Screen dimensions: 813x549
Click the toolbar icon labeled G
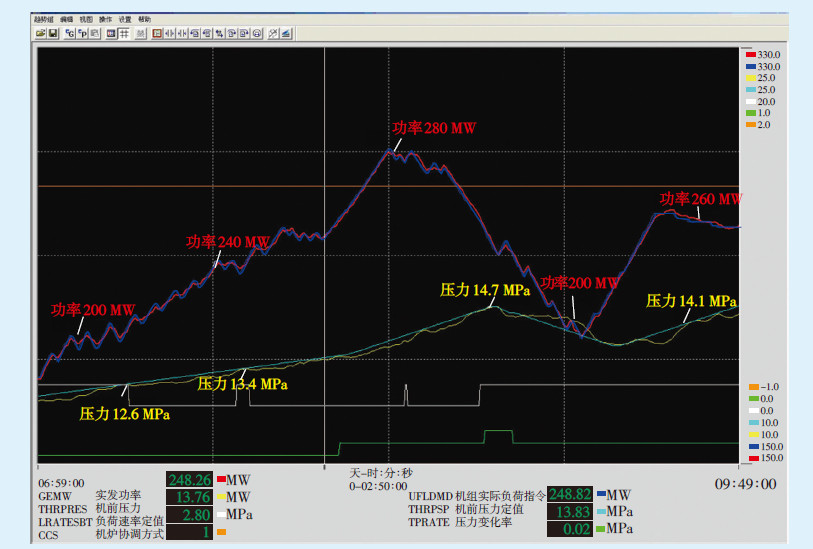(70, 33)
